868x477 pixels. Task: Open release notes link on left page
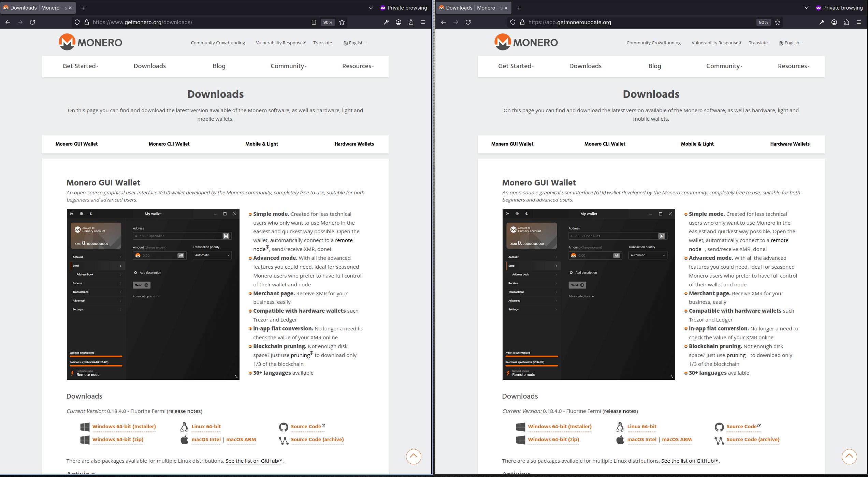click(x=185, y=411)
